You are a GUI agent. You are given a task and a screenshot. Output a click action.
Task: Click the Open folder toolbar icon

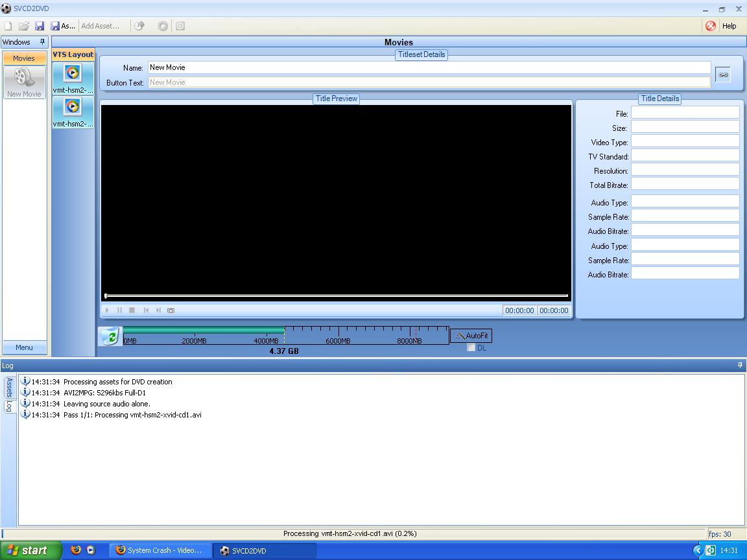(x=24, y=26)
